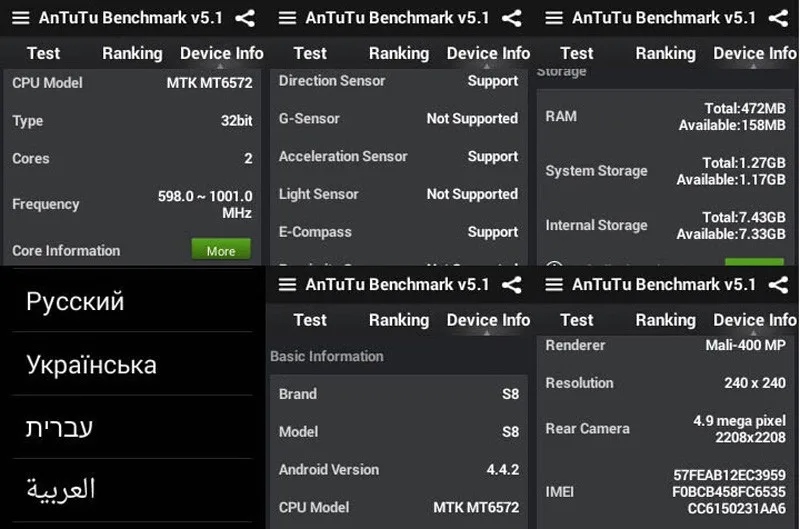Tap the Frequency 598.0 ~ 1001.0 MHz row

132,204
